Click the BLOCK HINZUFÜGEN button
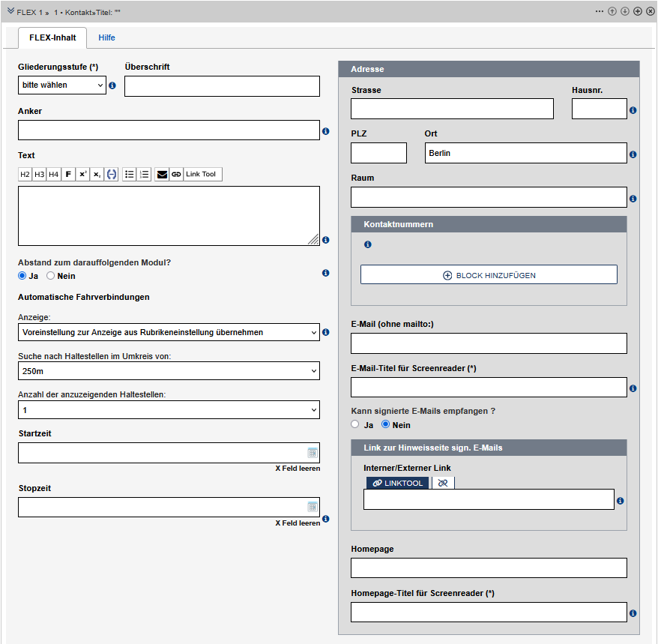The height and width of the screenshot is (644, 658). point(489,275)
